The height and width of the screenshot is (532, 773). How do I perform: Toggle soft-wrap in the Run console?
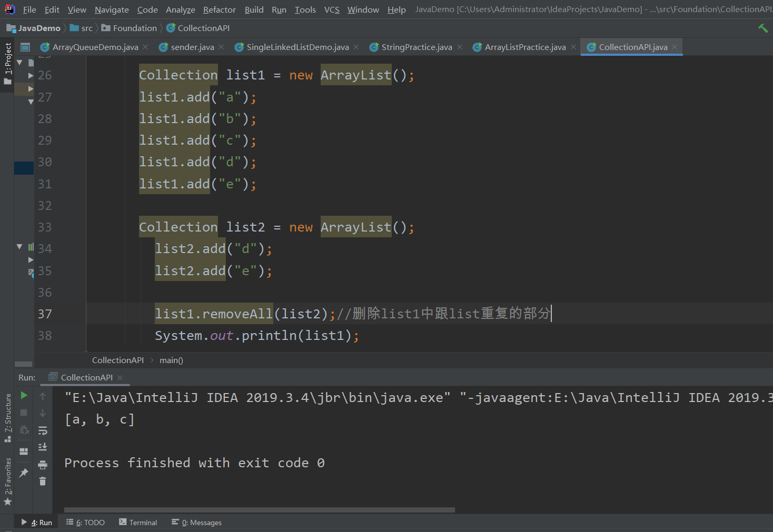43,430
